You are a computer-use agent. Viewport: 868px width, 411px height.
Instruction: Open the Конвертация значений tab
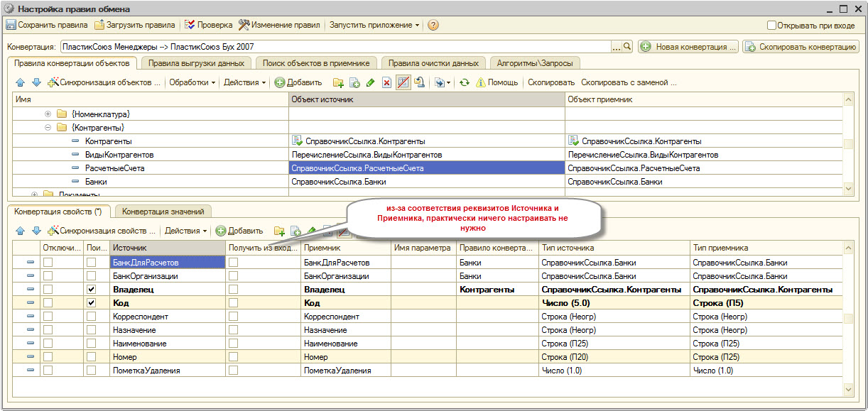[163, 212]
